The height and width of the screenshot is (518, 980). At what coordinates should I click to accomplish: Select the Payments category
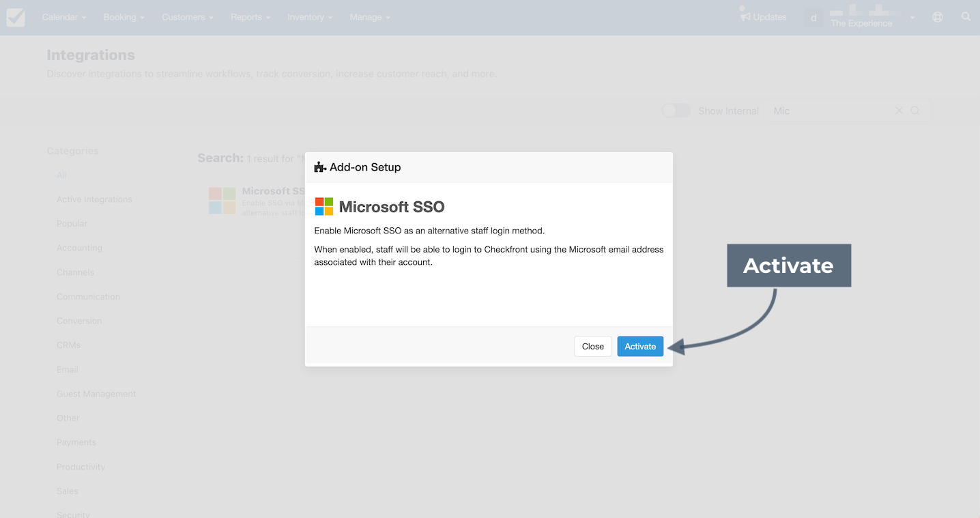tap(76, 442)
